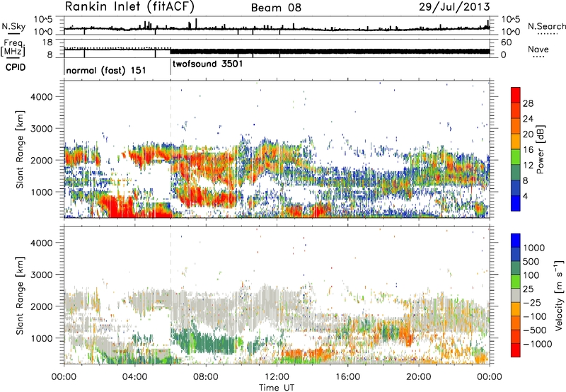Click the 'twofsound 3501' mode label
566x392 pixels.
point(207,64)
